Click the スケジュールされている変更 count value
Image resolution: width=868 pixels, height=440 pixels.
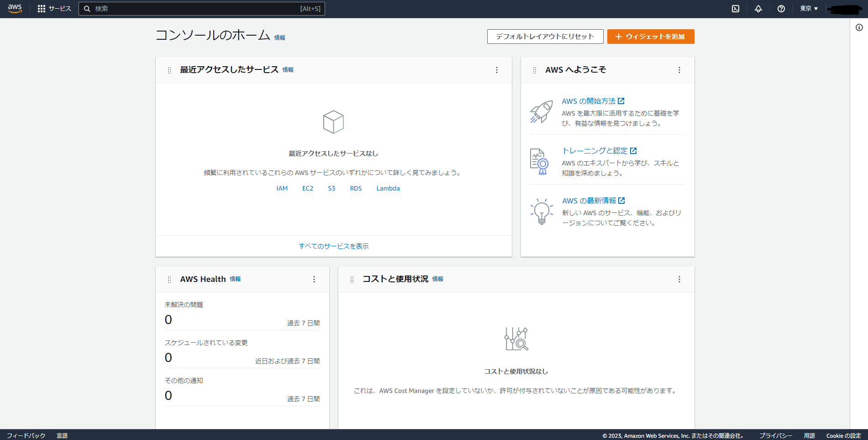pos(168,358)
